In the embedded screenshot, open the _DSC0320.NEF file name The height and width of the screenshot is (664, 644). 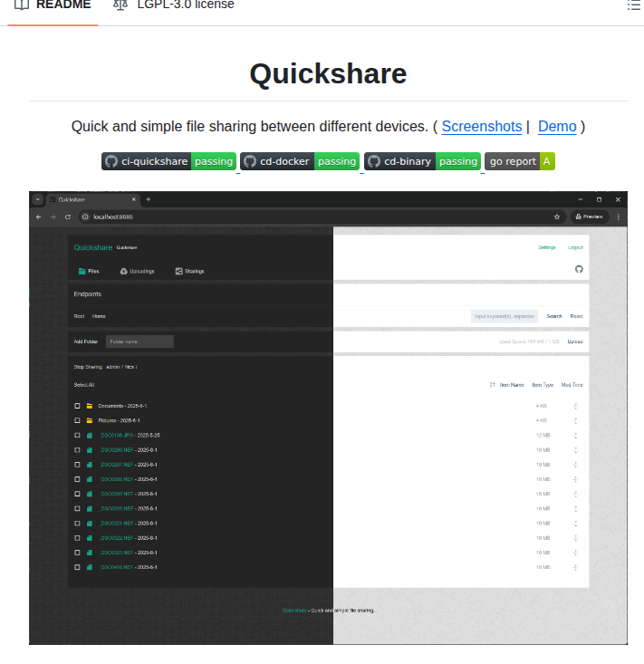pyautogui.click(x=117, y=508)
